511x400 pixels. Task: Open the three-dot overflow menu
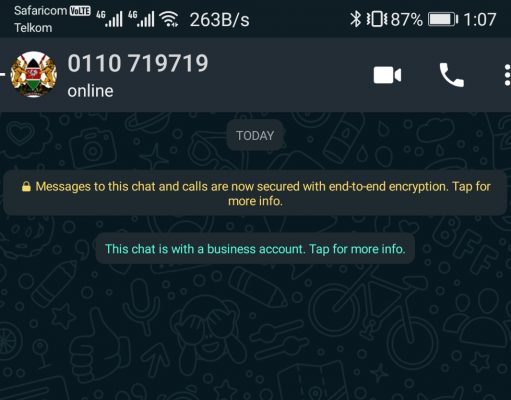[x=507, y=75]
